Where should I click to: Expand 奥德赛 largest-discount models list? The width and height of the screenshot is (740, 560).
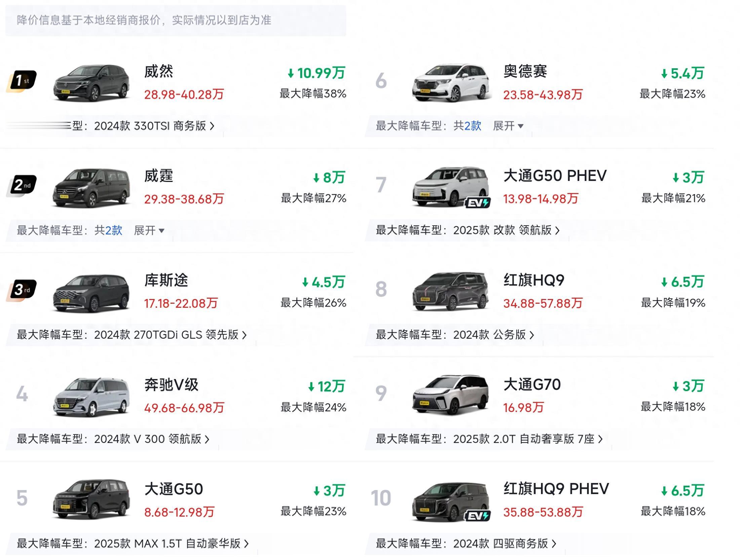click(508, 126)
